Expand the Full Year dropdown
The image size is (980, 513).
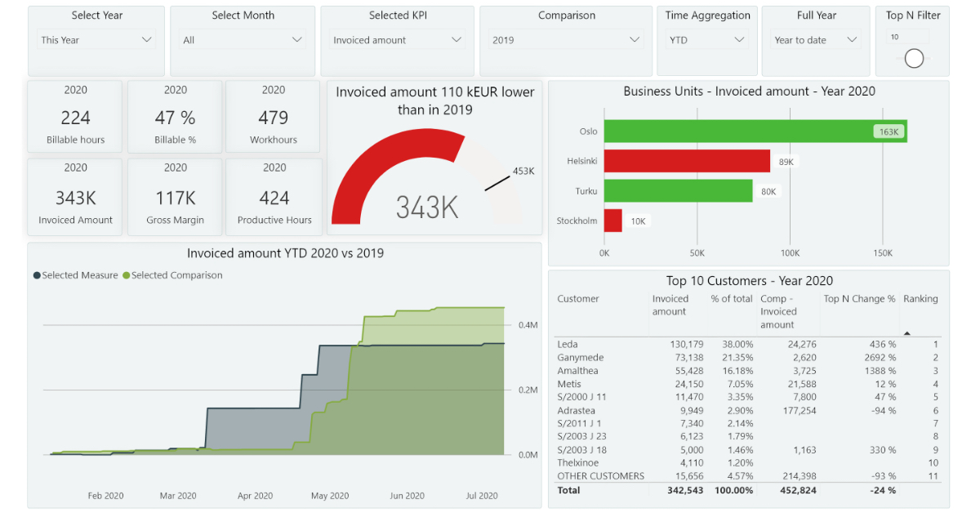(816, 40)
